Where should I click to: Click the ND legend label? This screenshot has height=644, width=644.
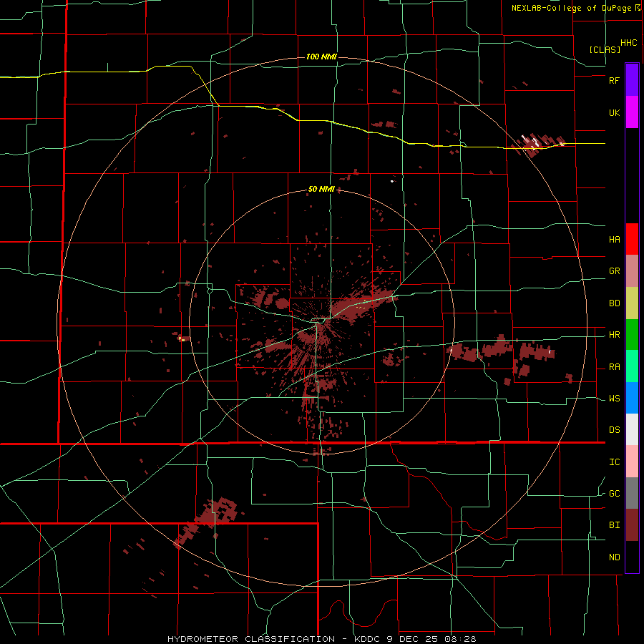click(614, 557)
